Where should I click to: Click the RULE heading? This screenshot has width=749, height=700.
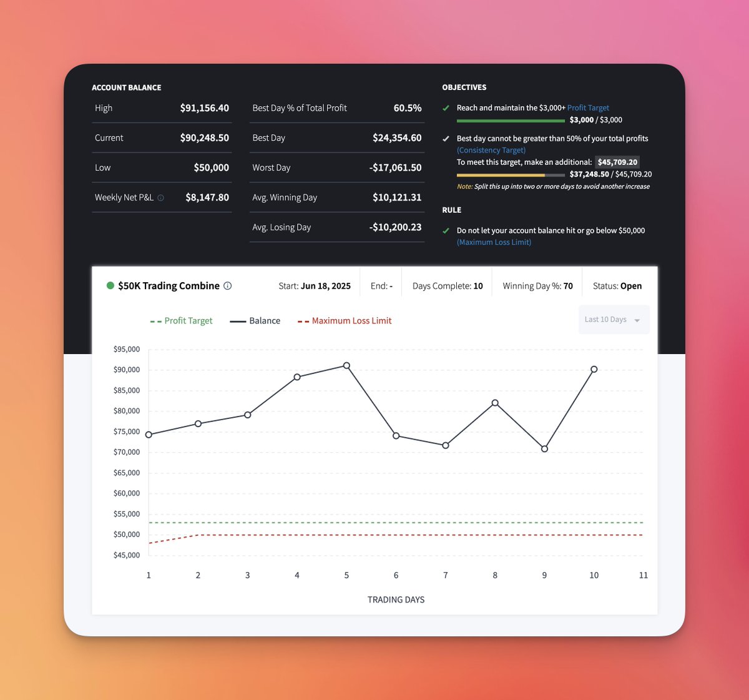452,210
